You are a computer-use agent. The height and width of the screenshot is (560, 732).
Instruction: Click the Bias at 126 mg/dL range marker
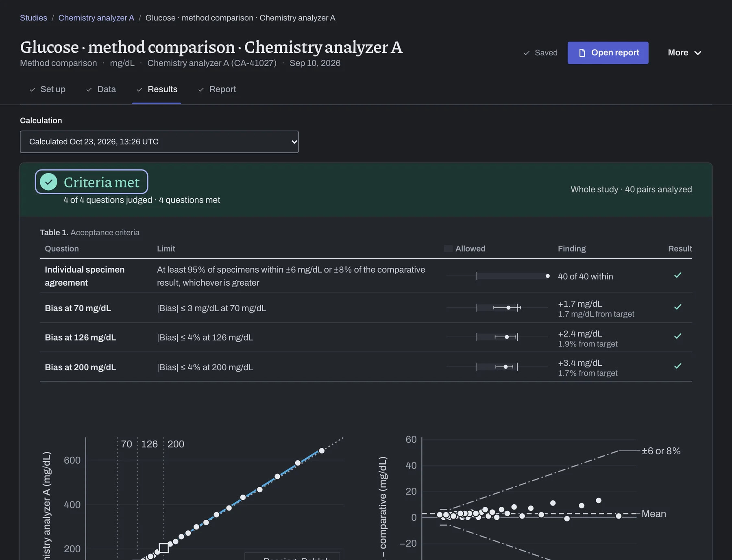click(x=507, y=337)
